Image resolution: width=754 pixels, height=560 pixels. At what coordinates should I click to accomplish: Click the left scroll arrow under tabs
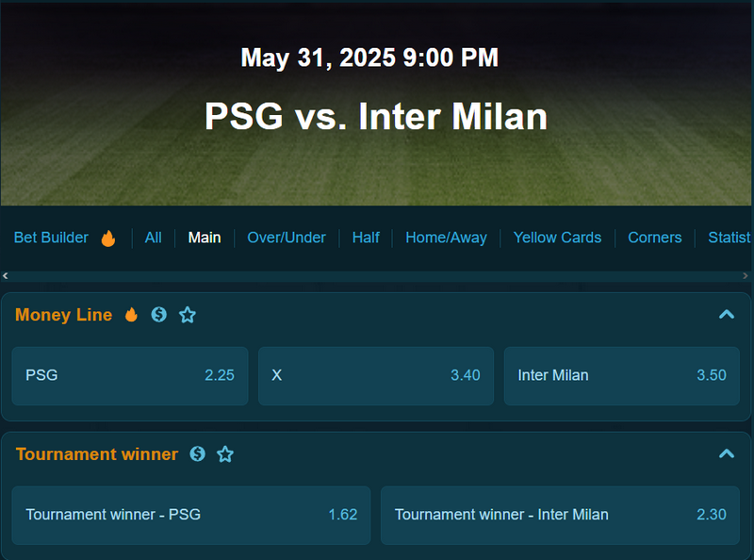pyautogui.click(x=6, y=275)
